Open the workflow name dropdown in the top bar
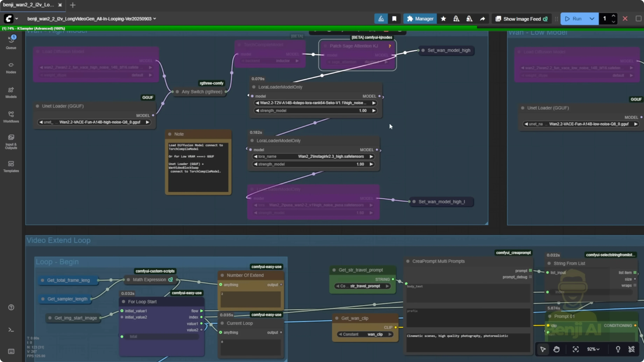The height and width of the screenshot is (362, 644). click(155, 19)
